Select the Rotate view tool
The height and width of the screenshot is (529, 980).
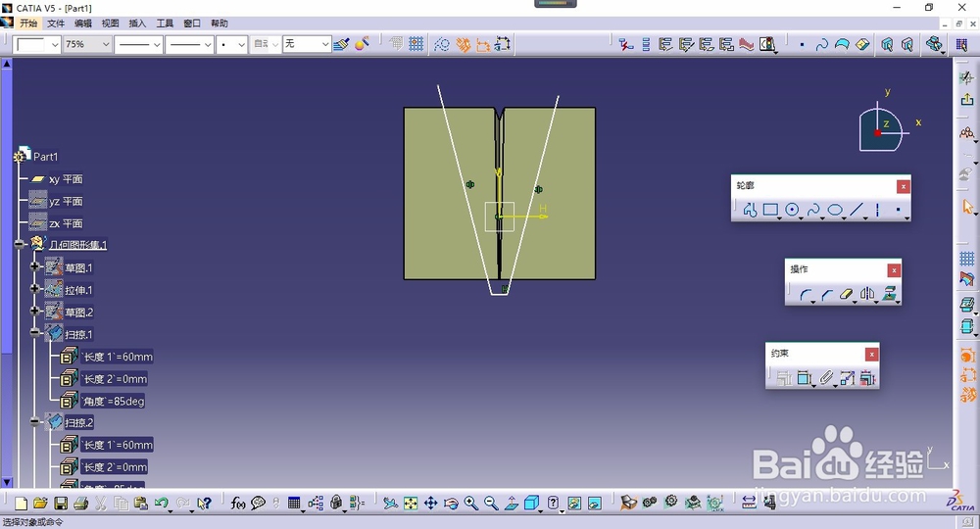(451, 503)
